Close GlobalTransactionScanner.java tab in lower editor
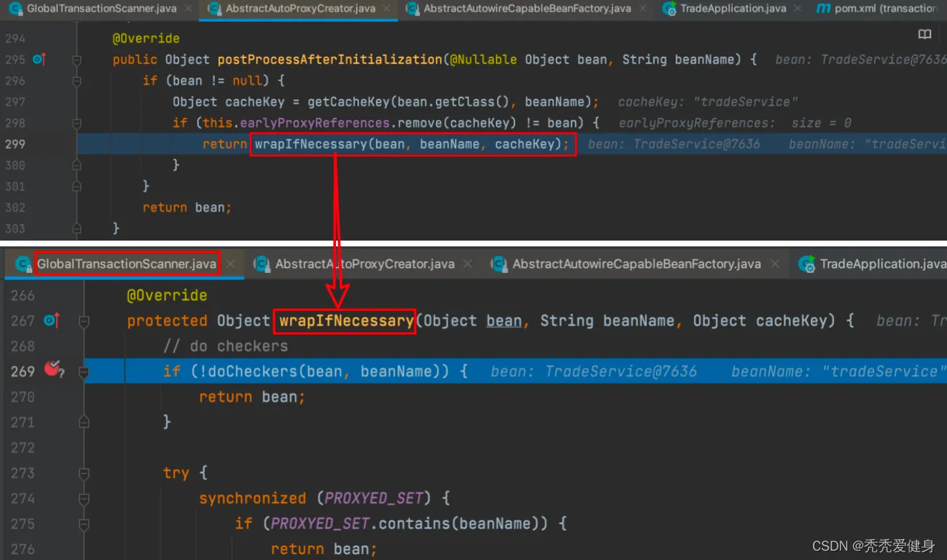Image resolution: width=947 pixels, height=560 pixels. coord(231,264)
